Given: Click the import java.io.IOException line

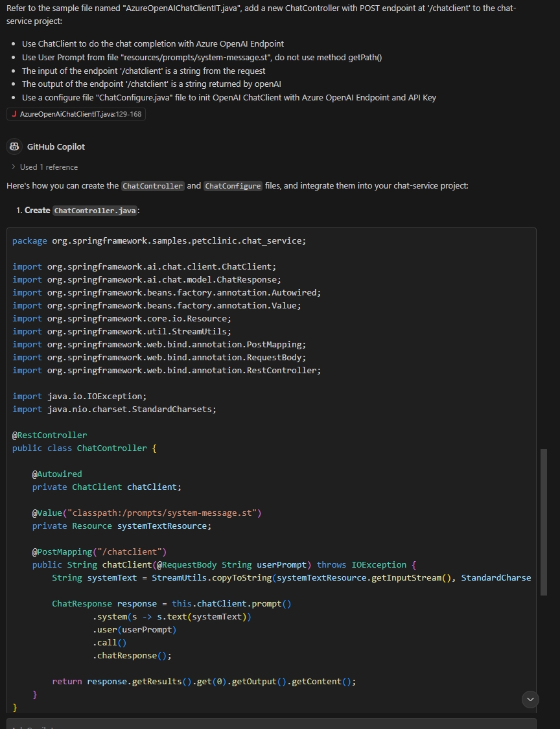Looking at the screenshot, I should pyautogui.click(x=79, y=396).
